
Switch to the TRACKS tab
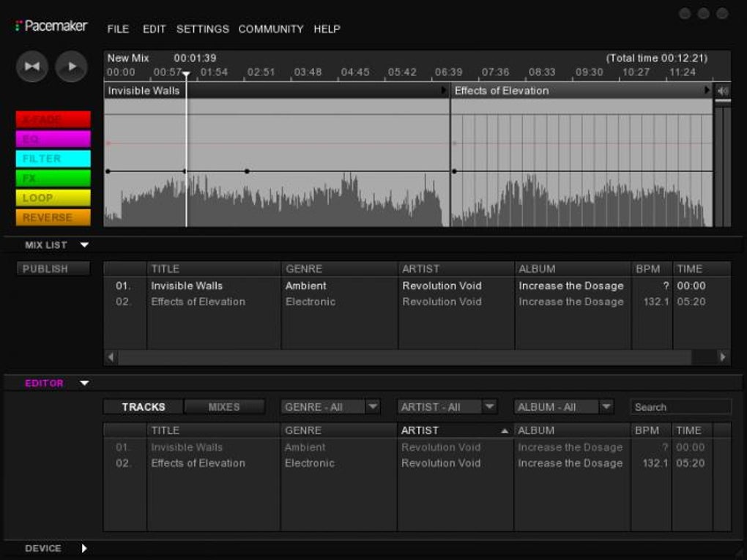[x=143, y=407]
